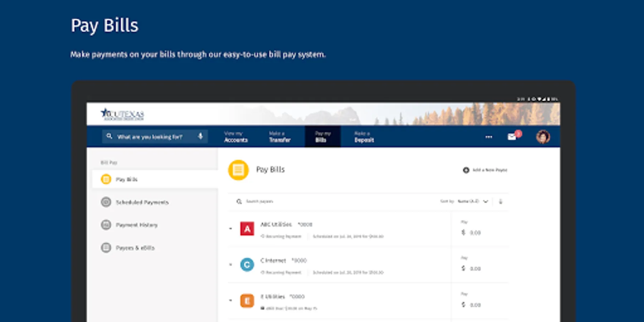Click the search magnifier in the top bar
This screenshot has width=644, height=322.
(x=109, y=136)
